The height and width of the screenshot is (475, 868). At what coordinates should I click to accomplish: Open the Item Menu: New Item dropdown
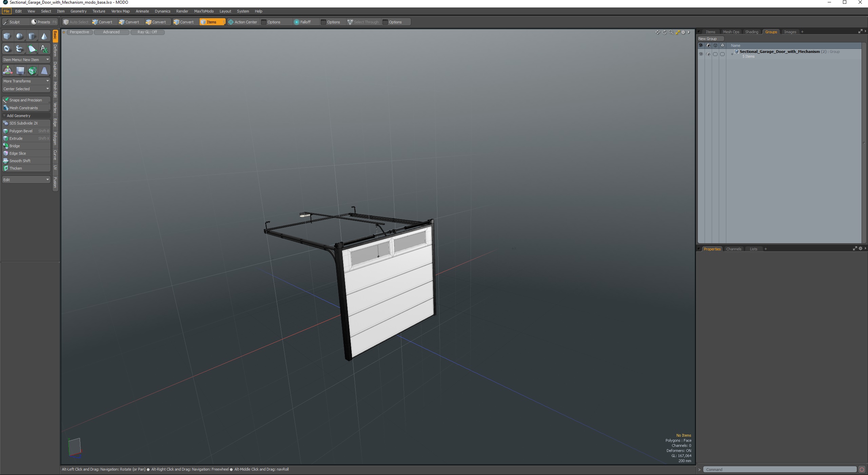(26, 60)
